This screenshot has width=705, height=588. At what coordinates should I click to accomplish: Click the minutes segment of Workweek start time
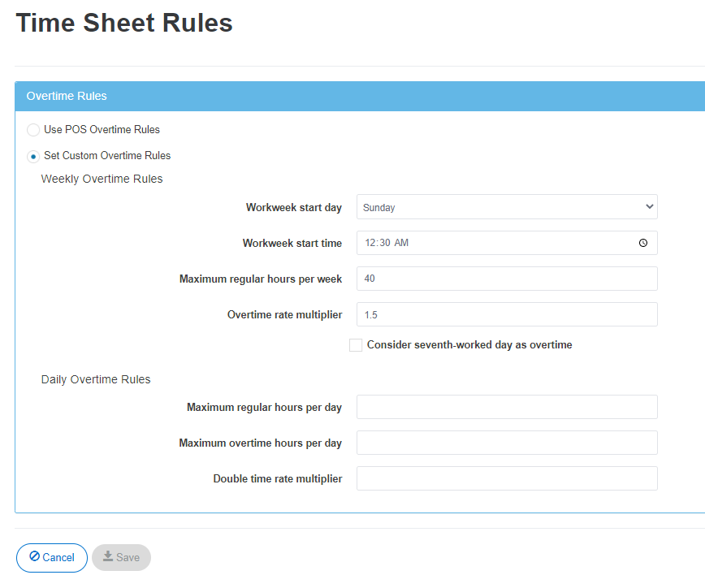click(385, 243)
